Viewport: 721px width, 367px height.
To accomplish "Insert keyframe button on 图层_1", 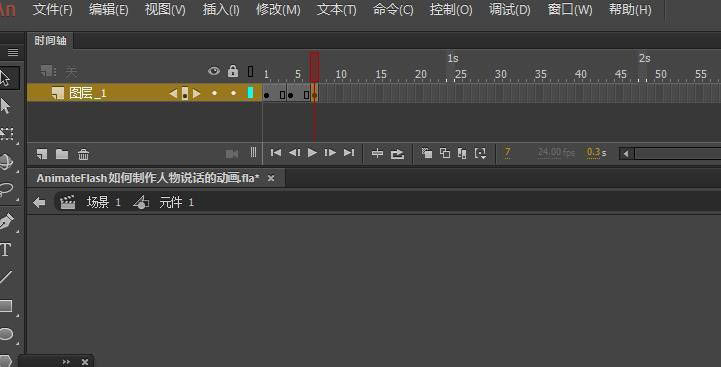I will (x=185, y=93).
